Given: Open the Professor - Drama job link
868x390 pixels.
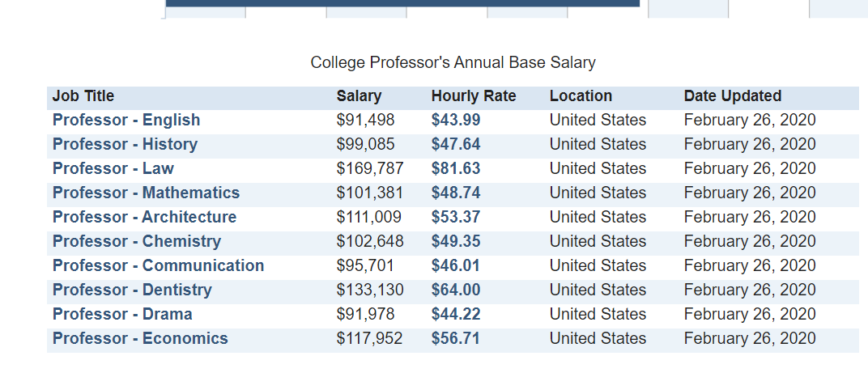Looking at the screenshot, I should [x=122, y=315].
